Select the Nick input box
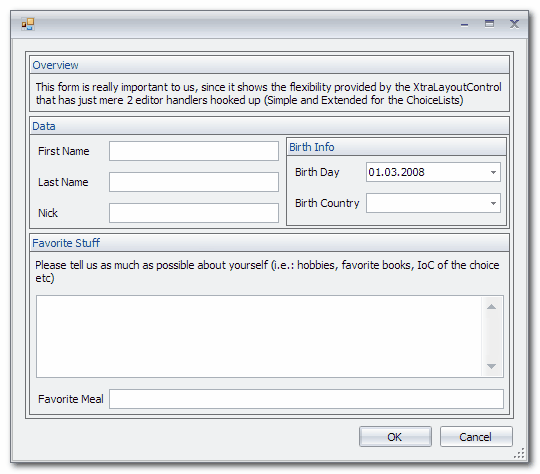The width and height of the screenshot is (540, 474). (194, 213)
